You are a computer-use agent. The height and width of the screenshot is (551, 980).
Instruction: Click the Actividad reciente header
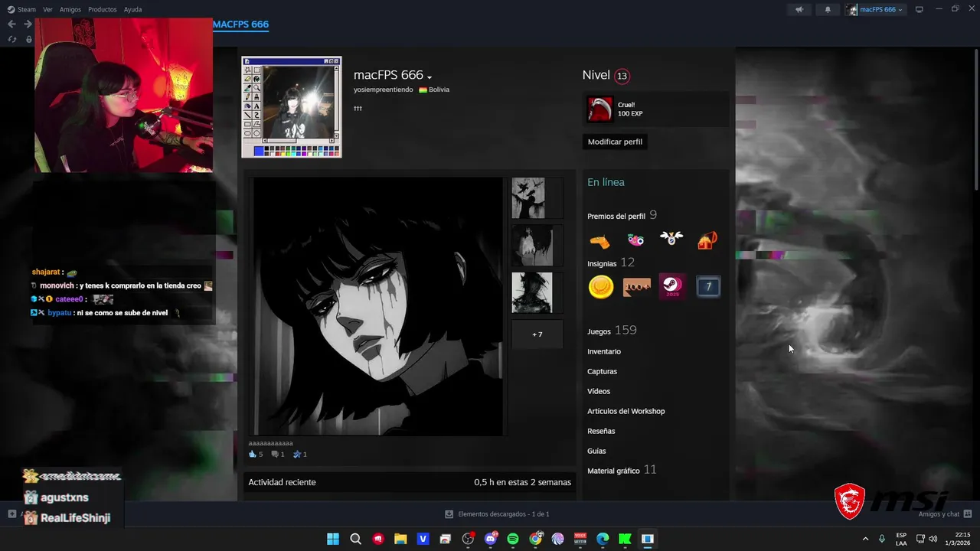pyautogui.click(x=282, y=482)
